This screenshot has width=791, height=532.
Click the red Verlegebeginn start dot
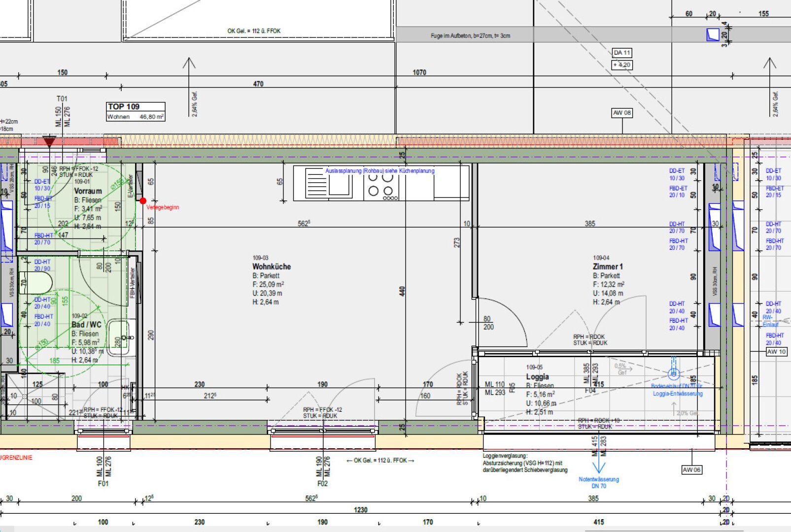pos(143,200)
